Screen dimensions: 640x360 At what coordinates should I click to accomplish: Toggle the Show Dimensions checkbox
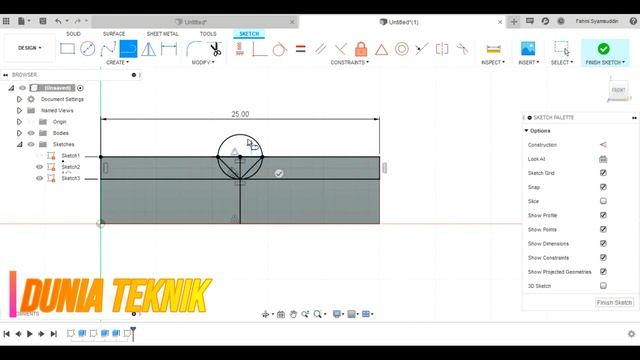pyautogui.click(x=603, y=244)
